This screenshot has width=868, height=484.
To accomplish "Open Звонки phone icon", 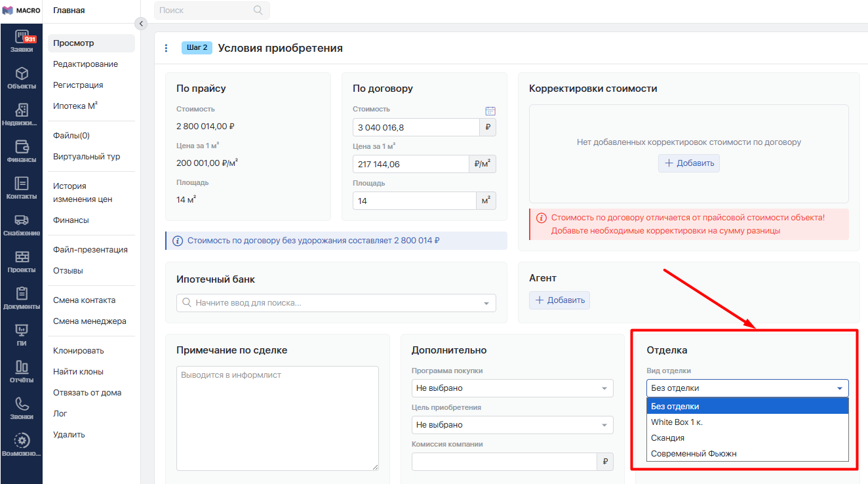I will (22, 407).
